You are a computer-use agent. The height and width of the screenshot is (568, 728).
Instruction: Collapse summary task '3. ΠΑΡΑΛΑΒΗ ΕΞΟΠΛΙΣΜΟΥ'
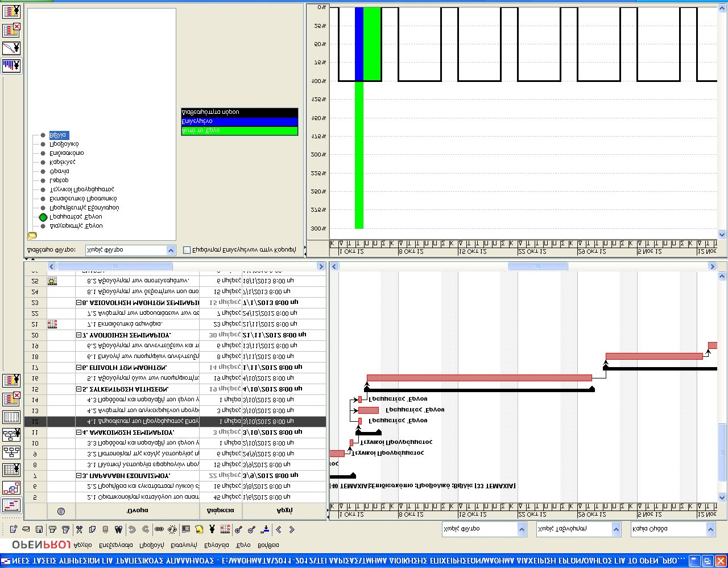[x=79, y=476]
